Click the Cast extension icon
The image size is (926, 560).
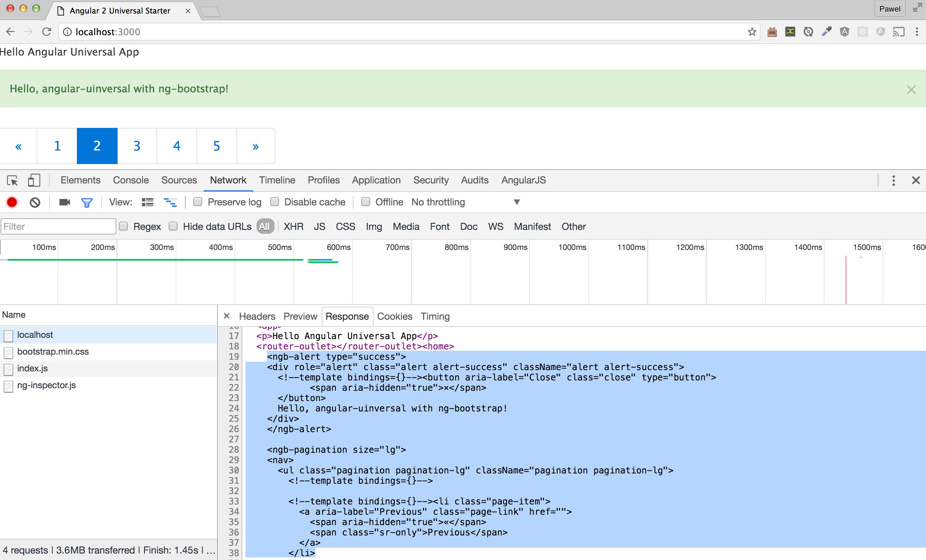(x=899, y=32)
